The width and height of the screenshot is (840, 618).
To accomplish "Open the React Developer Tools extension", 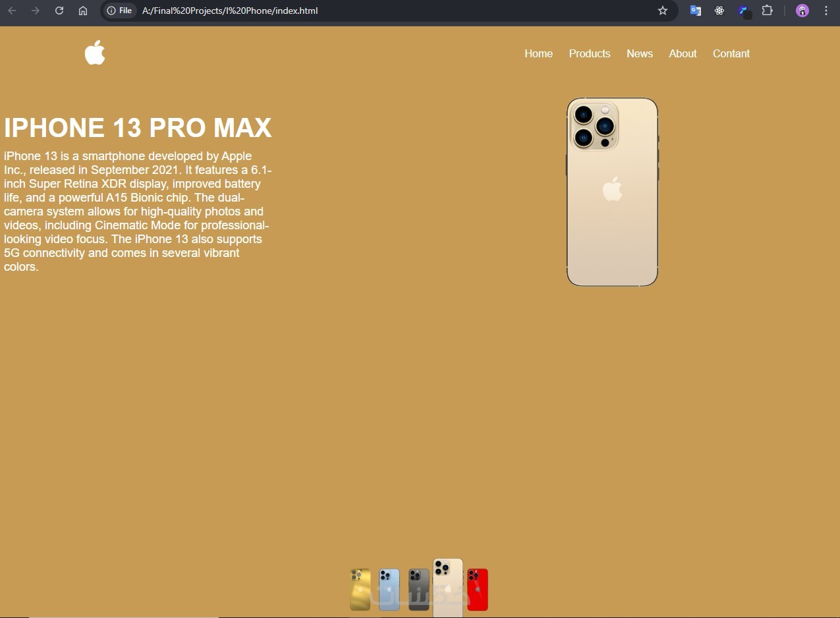I will (x=719, y=11).
